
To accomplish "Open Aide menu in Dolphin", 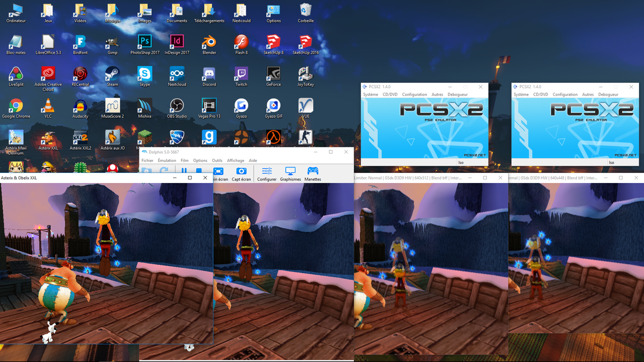I will tap(253, 160).
